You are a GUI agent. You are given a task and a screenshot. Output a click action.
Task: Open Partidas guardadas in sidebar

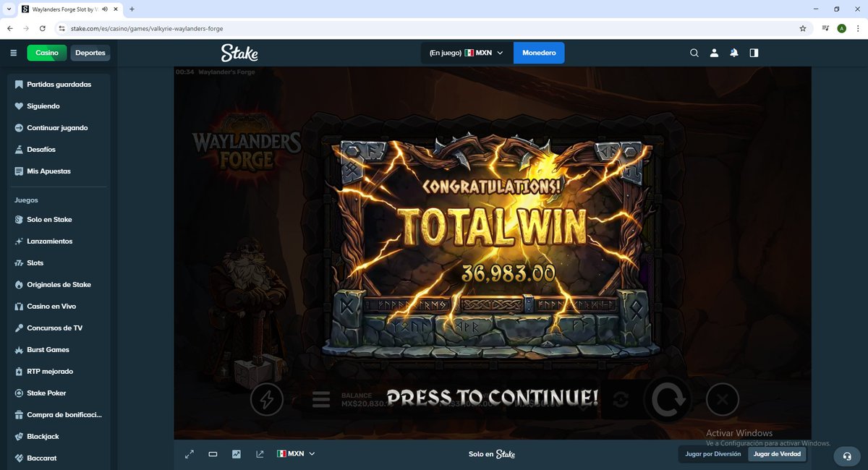tap(59, 85)
